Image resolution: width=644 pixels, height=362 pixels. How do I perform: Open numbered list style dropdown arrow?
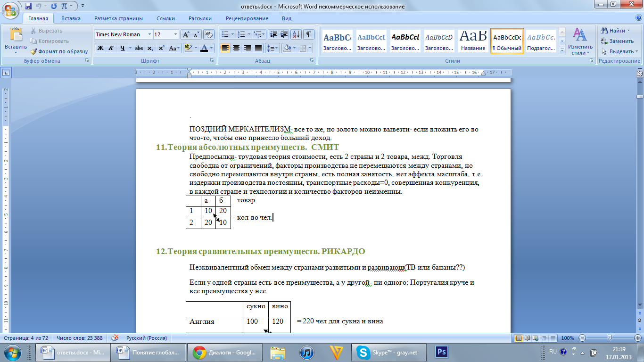248,34
